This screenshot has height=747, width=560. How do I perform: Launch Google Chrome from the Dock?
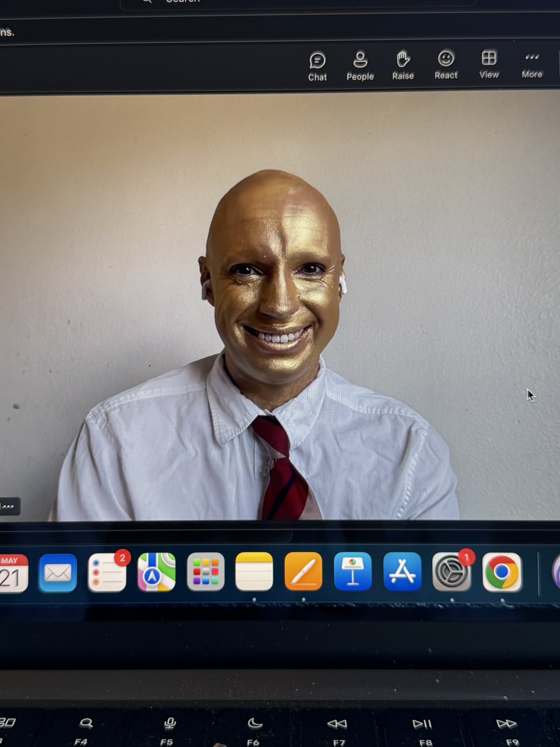(502, 572)
